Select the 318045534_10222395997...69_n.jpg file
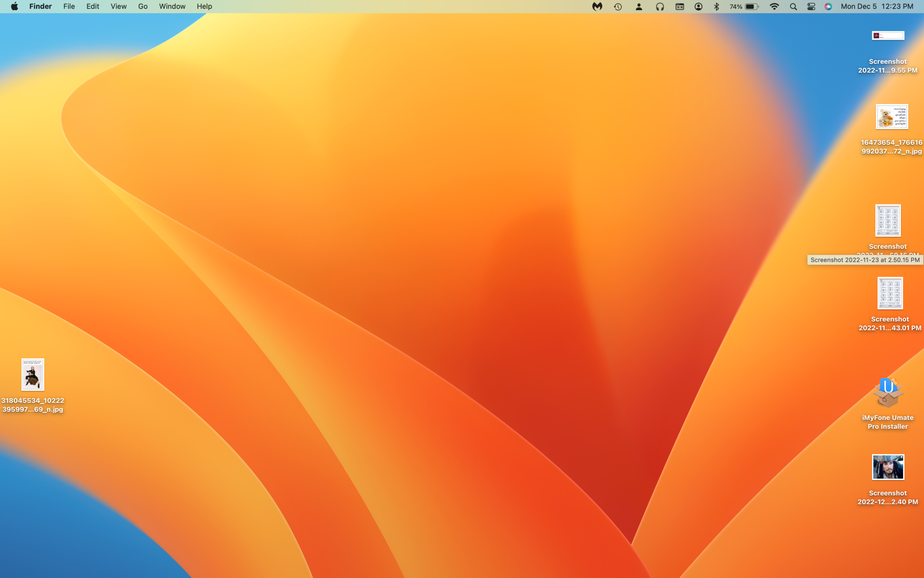The image size is (924, 578). coord(33,375)
